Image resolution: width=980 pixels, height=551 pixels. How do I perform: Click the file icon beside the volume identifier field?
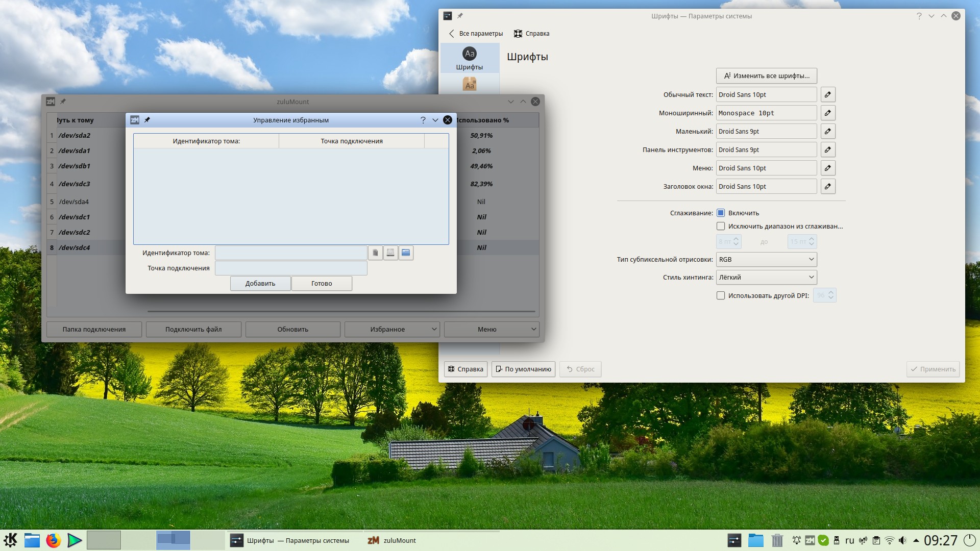pyautogui.click(x=375, y=253)
